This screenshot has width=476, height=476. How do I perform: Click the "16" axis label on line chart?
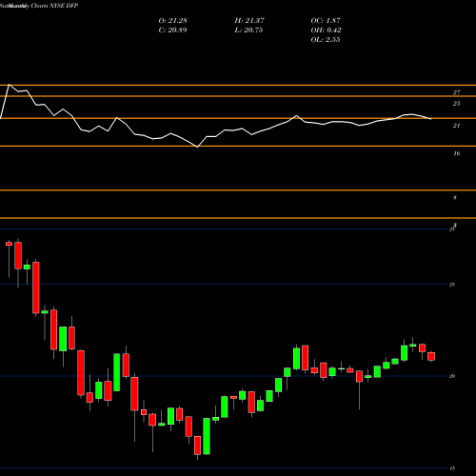click(x=456, y=153)
